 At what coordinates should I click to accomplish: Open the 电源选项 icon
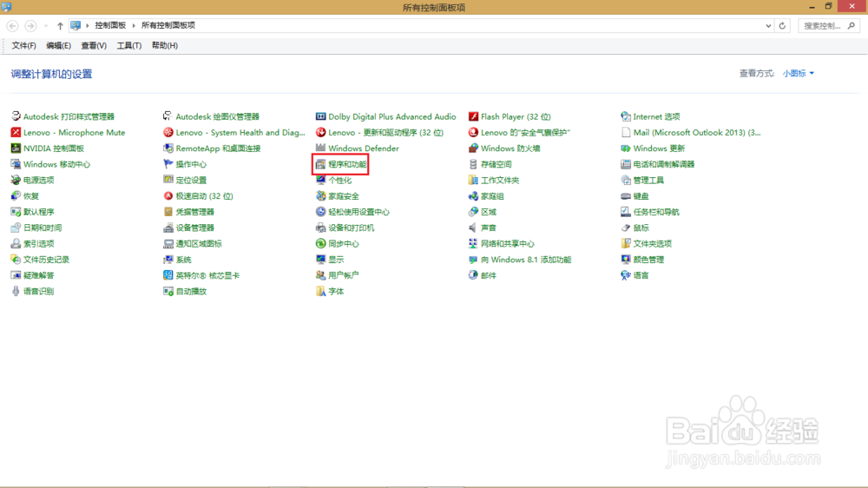point(16,180)
